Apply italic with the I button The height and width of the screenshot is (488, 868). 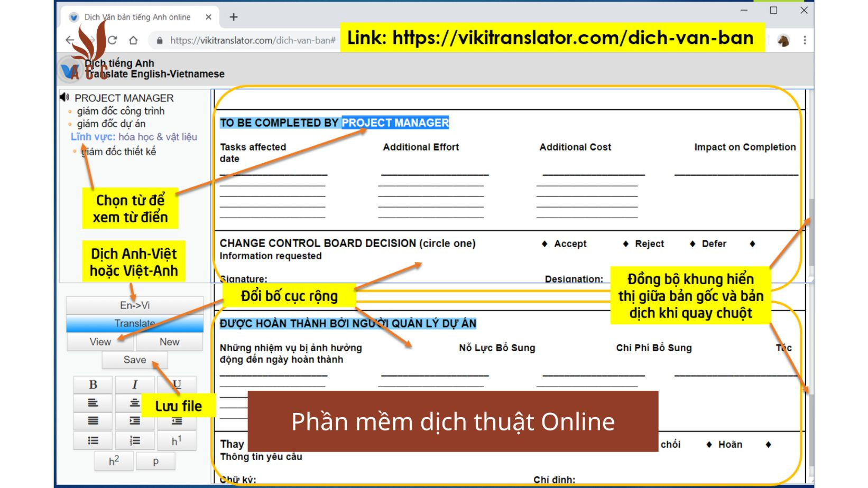(135, 384)
